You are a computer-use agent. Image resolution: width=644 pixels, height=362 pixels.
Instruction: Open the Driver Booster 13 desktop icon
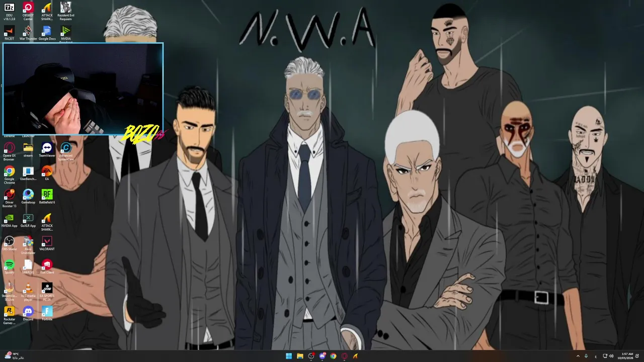point(9,198)
